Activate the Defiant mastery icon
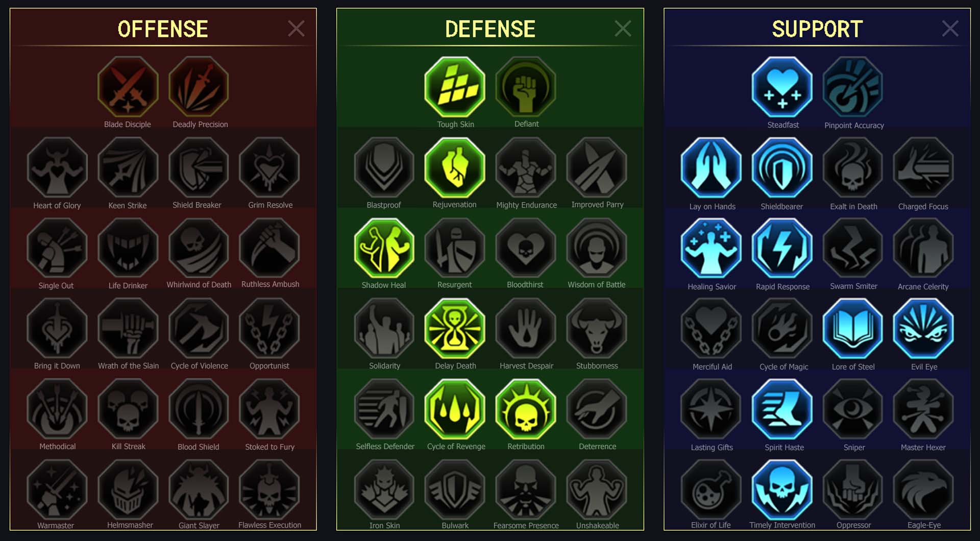Screen dimensions: 980x541 (526, 87)
